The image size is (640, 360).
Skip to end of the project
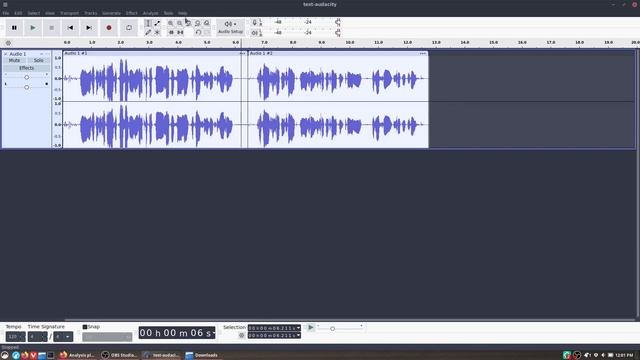[x=89, y=28]
